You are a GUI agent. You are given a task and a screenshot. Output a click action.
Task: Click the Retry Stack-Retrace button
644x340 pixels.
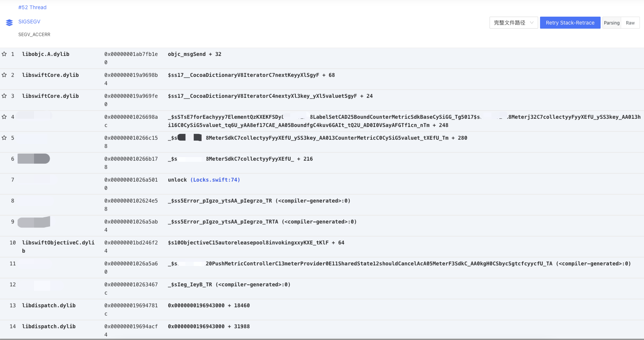[570, 22]
